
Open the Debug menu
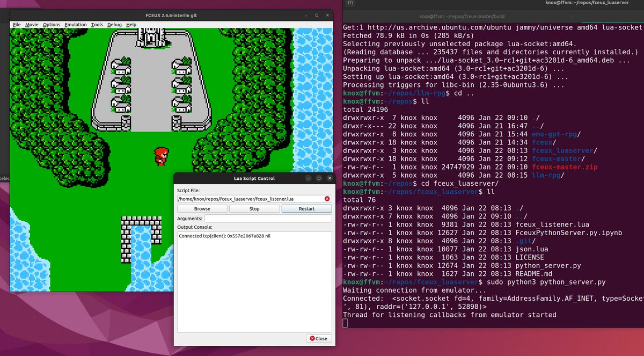114,24
